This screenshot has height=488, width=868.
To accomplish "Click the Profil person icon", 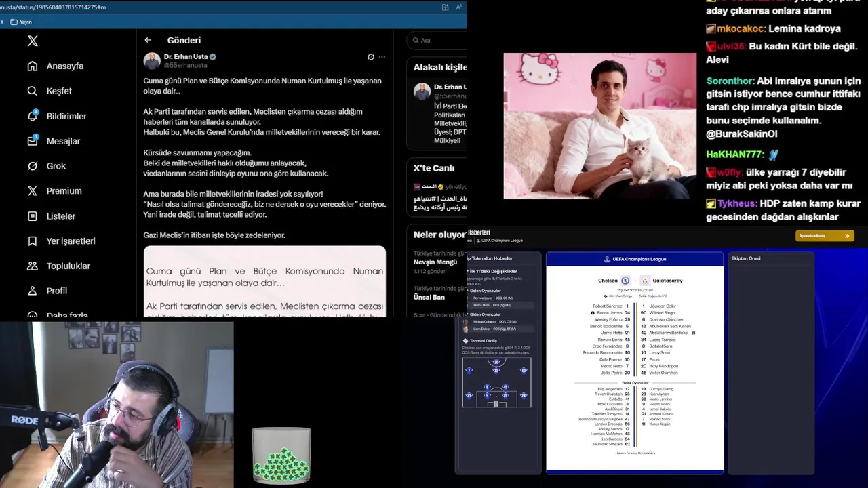I will [33, 291].
